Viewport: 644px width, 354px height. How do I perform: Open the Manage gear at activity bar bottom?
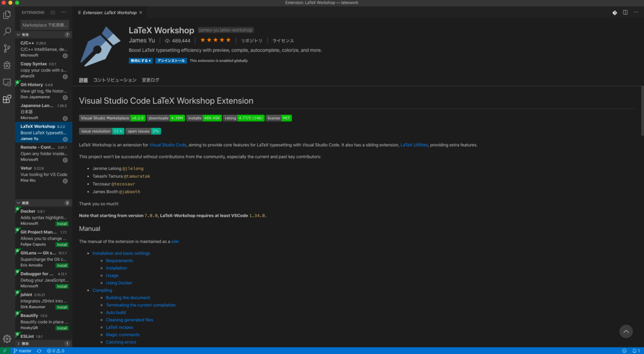pyautogui.click(x=7, y=339)
